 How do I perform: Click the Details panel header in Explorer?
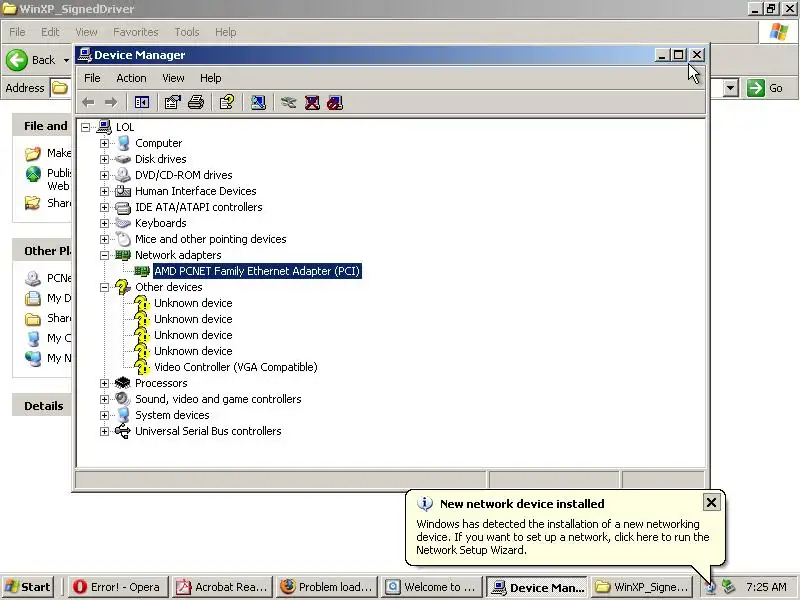click(43, 406)
